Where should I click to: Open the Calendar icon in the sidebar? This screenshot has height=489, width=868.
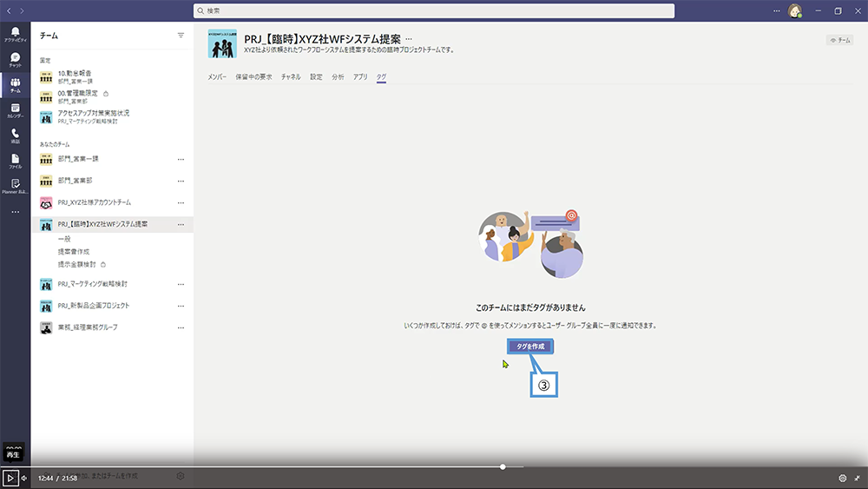[15, 111]
